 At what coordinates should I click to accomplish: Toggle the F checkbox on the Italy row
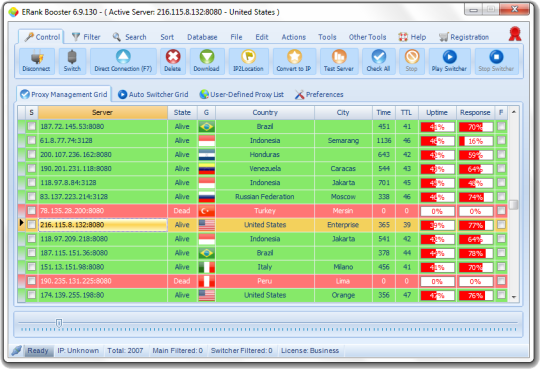point(501,267)
